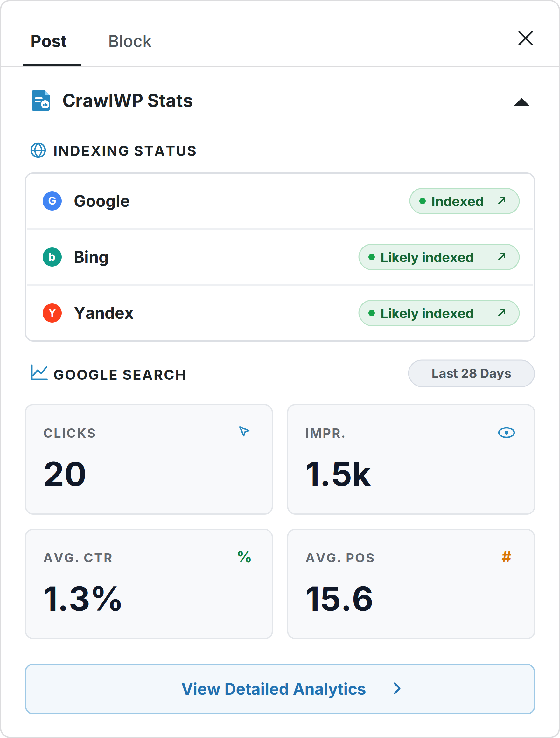
Task: Click arrow icon in Yandex status badge
Action: pyautogui.click(x=501, y=313)
